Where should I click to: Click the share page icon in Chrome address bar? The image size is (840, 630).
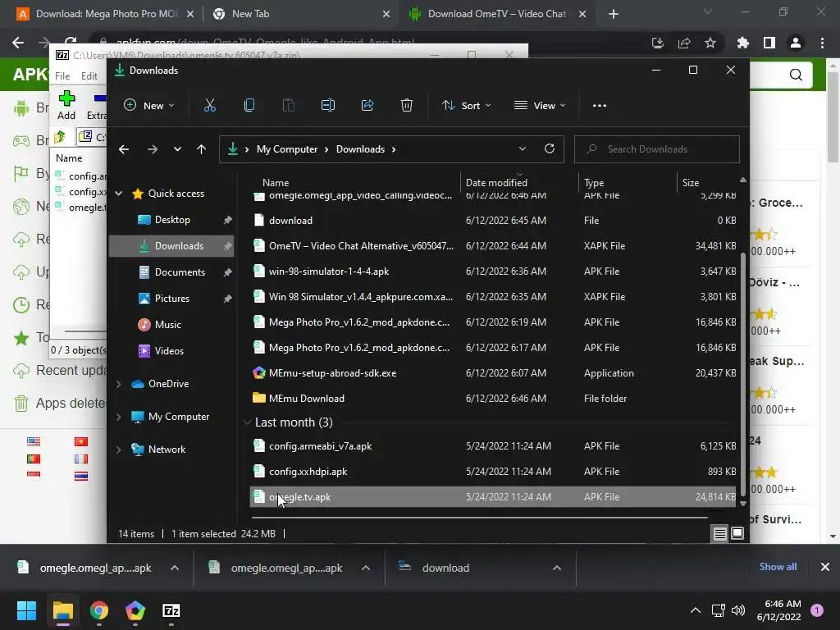point(684,43)
